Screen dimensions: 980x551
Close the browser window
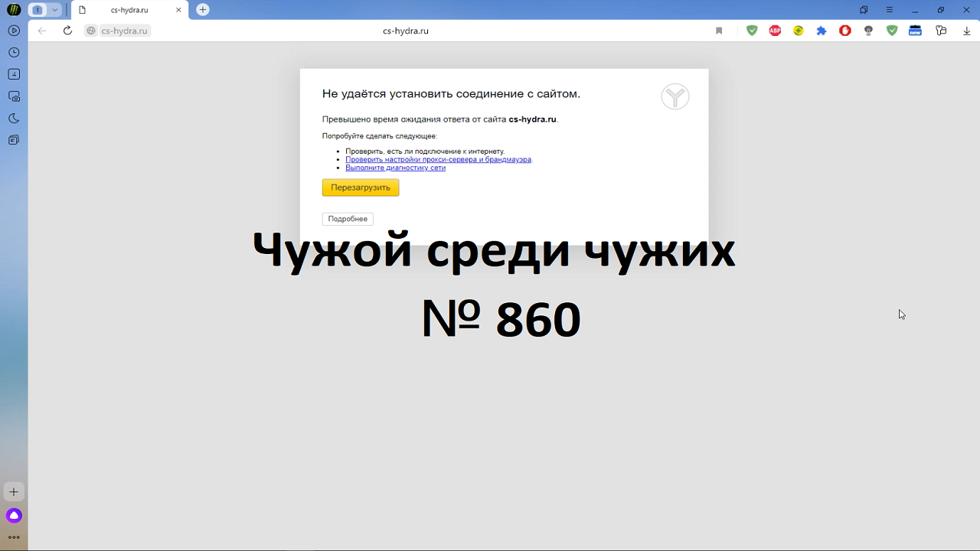[x=966, y=10]
